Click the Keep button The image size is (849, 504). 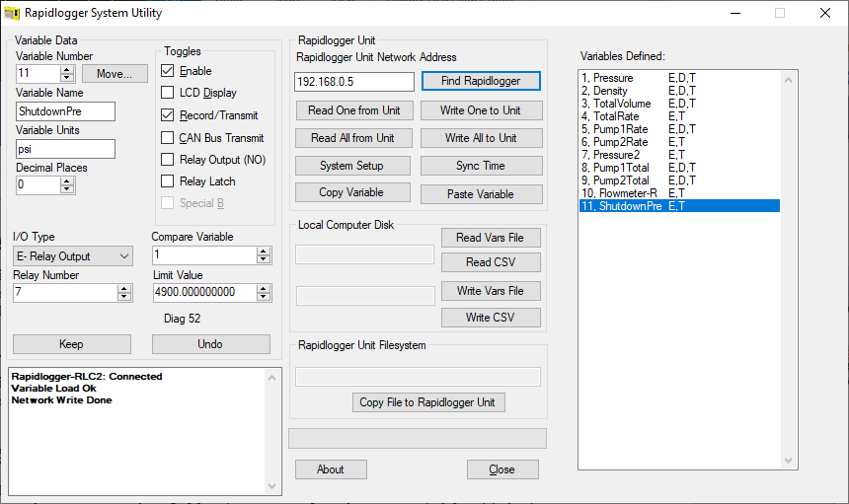[x=72, y=344]
